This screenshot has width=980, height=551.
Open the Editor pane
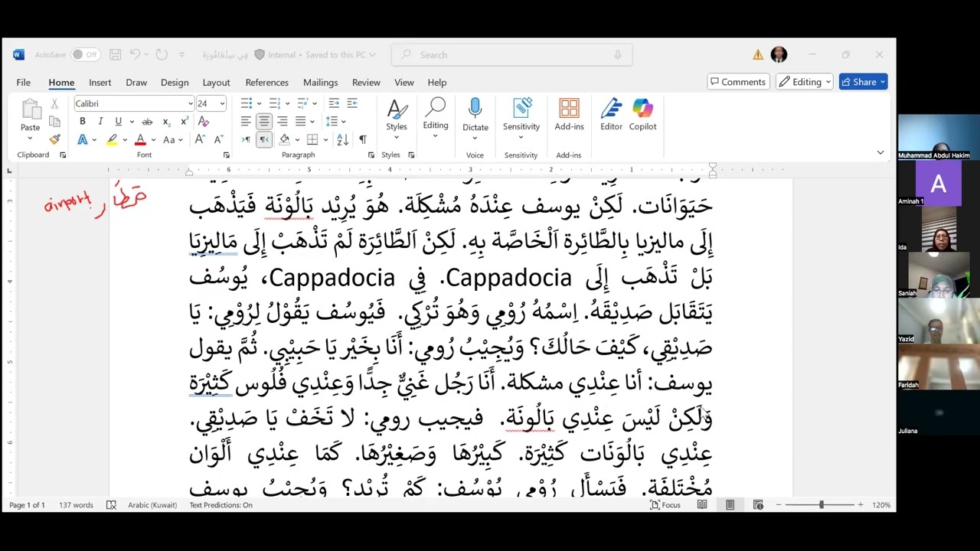point(611,116)
